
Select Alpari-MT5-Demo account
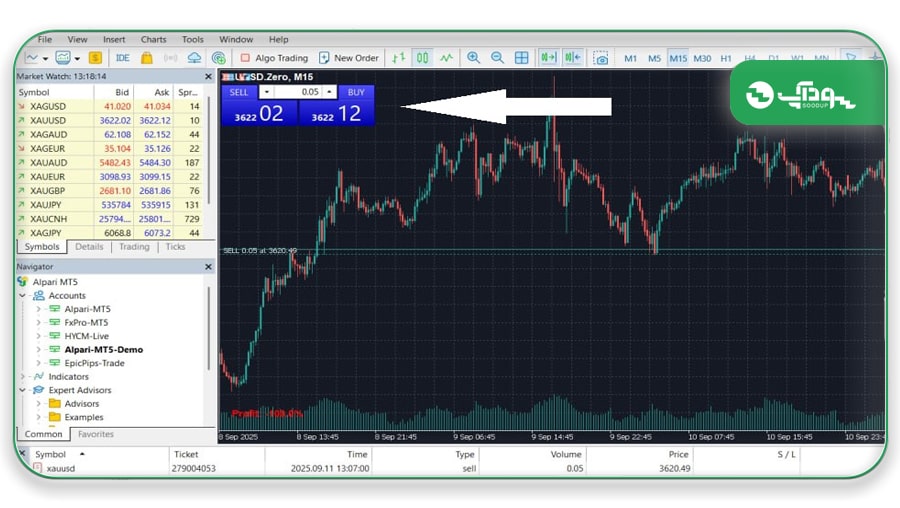(x=103, y=350)
